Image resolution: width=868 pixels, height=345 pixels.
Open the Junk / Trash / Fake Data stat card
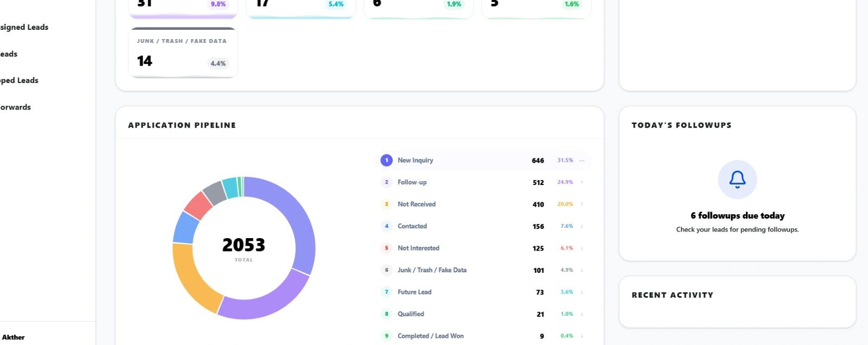click(x=183, y=53)
